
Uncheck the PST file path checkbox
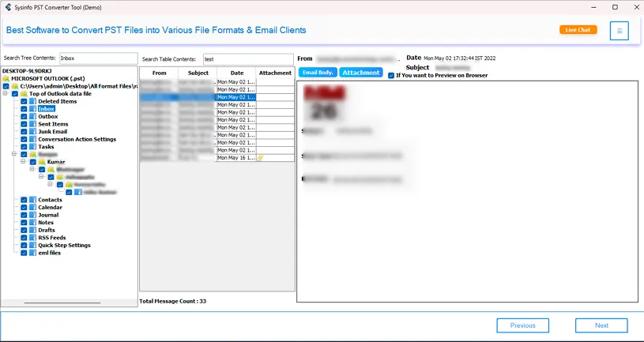click(x=6, y=86)
